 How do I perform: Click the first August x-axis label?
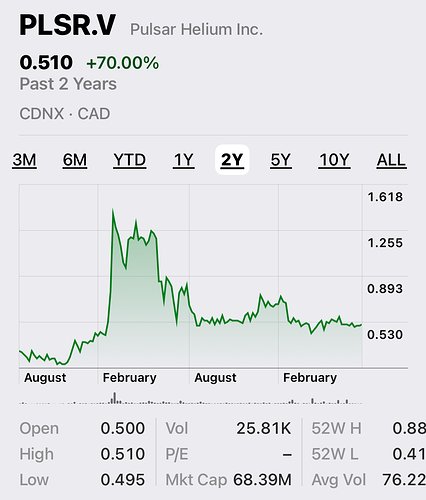45,378
